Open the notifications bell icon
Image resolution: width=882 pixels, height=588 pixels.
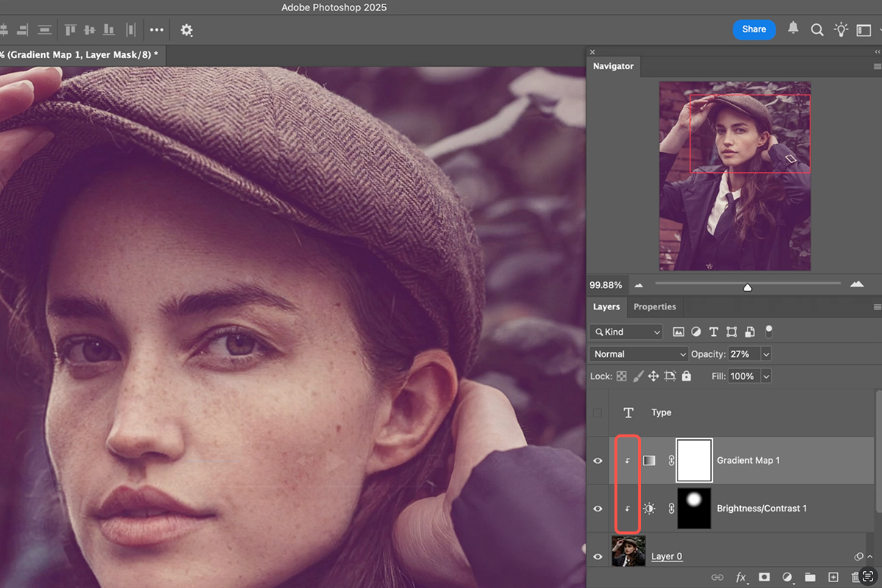tap(793, 29)
